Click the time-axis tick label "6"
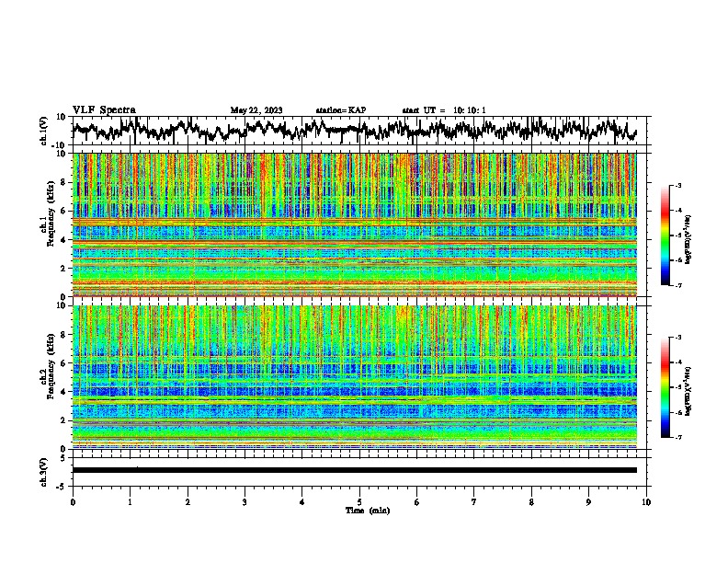 417,502
